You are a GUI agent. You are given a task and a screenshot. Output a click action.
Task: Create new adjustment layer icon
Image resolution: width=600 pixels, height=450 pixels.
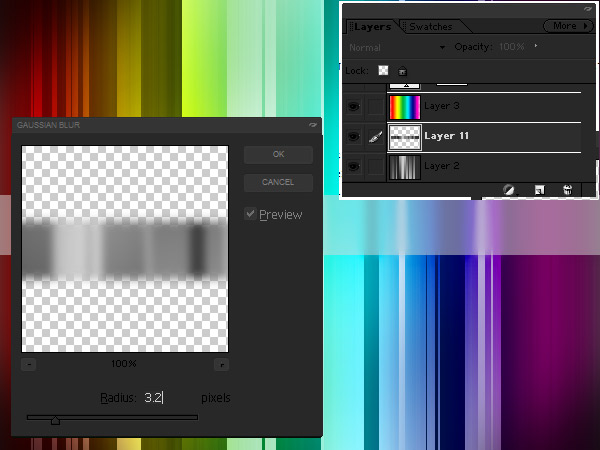pos(509,189)
